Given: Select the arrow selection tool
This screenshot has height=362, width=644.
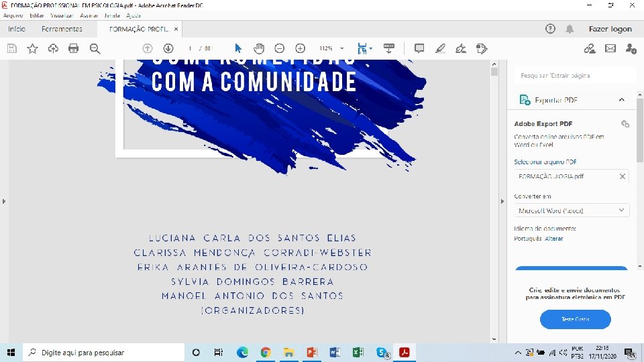Looking at the screenshot, I should click(238, 48).
